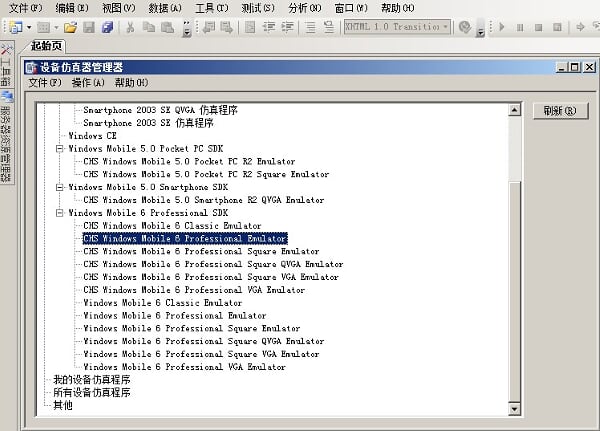Select CHS Windows Mobile 6 Classic Emulator
This screenshot has width=600, height=431.
(x=173, y=225)
